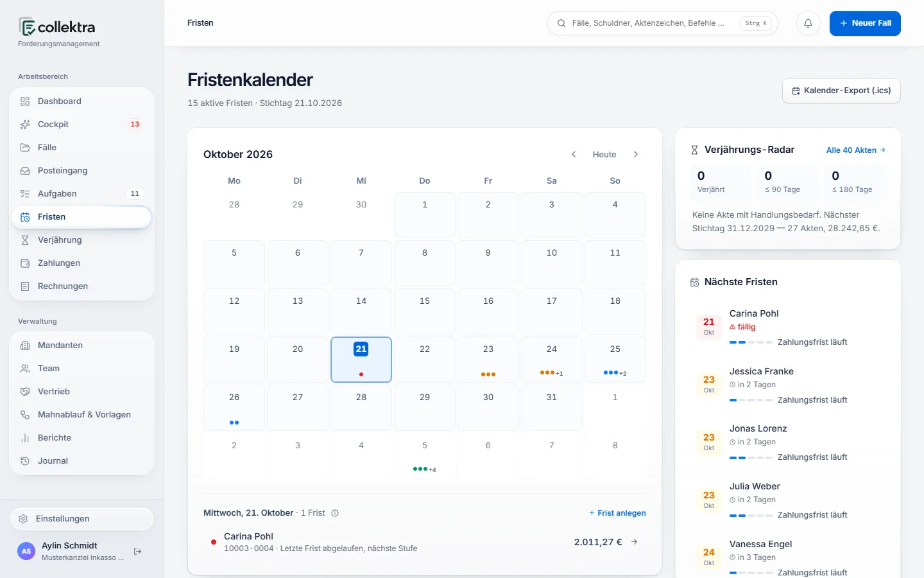
Task: Open Mandanten in the sidebar
Action: [x=82, y=345]
